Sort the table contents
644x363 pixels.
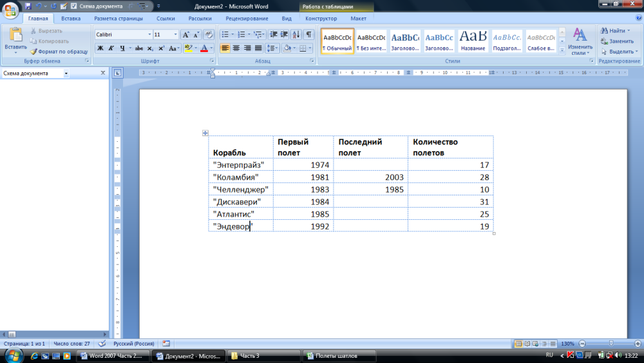[296, 35]
